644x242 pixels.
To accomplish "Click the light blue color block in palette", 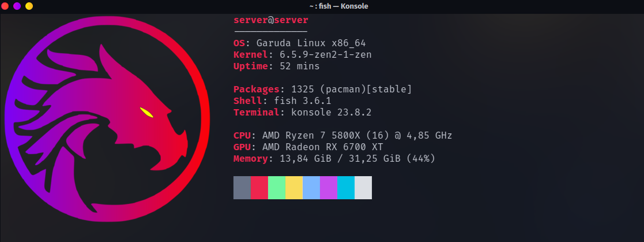I will [x=311, y=188].
